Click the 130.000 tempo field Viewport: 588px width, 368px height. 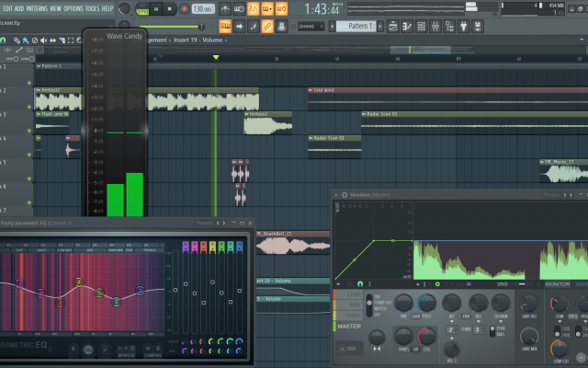pyautogui.click(x=203, y=8)
